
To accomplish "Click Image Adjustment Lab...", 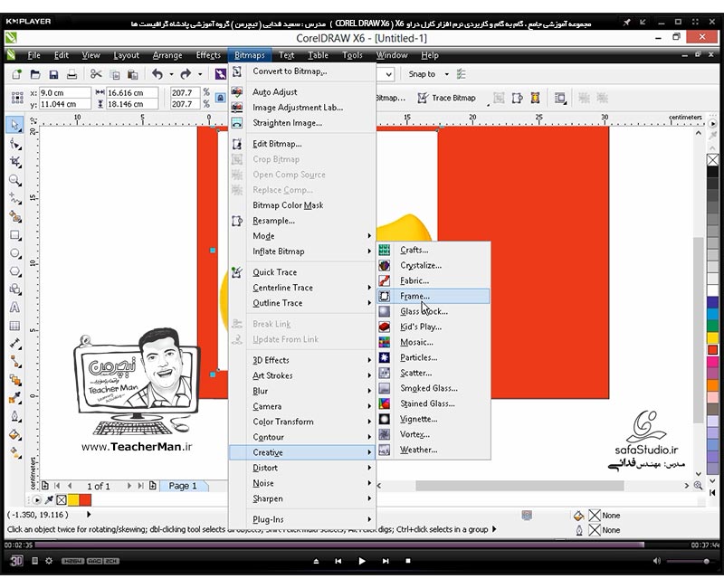I will tap(302, 107).
